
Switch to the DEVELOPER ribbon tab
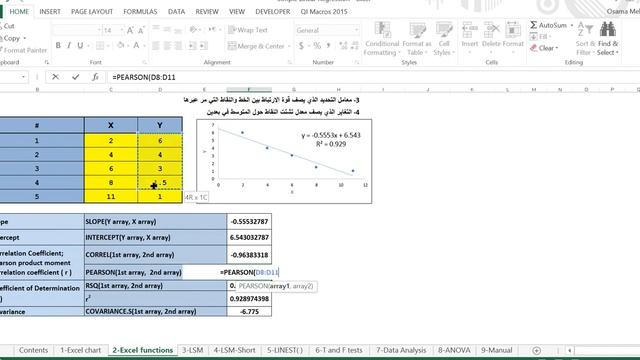click(x=273, y=11)
